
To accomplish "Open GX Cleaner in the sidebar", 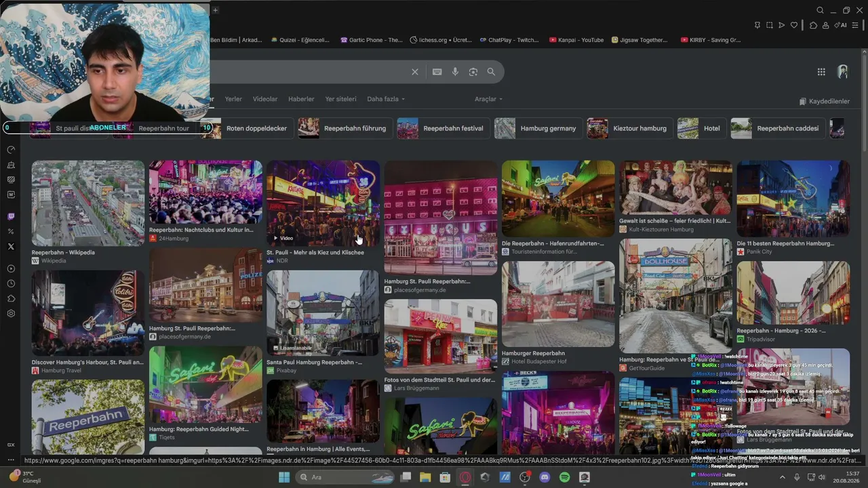I will coord(11,165).
